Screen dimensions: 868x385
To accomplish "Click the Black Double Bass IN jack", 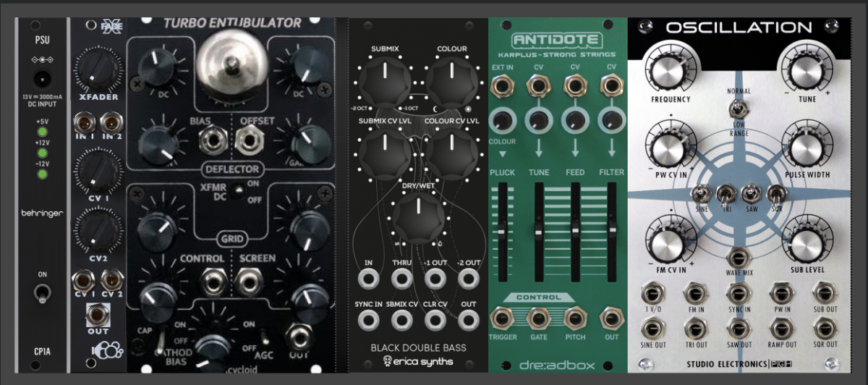I will click(x=369, y=279).
